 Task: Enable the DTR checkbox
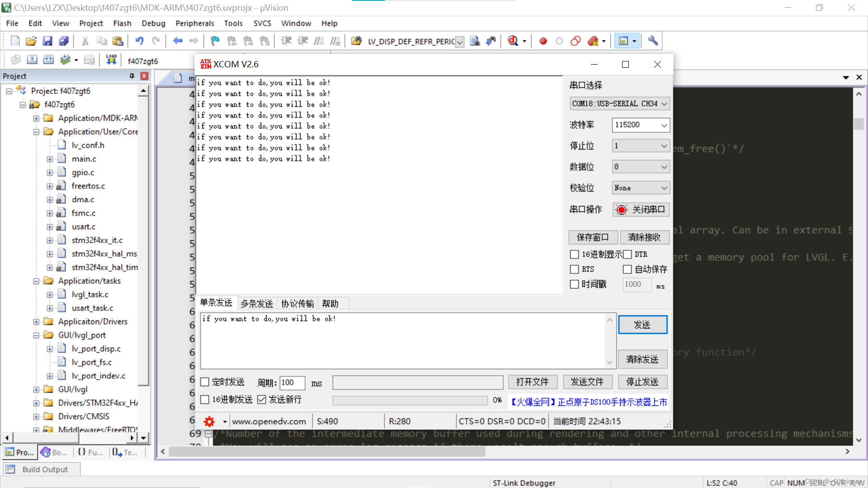(627, 254)
